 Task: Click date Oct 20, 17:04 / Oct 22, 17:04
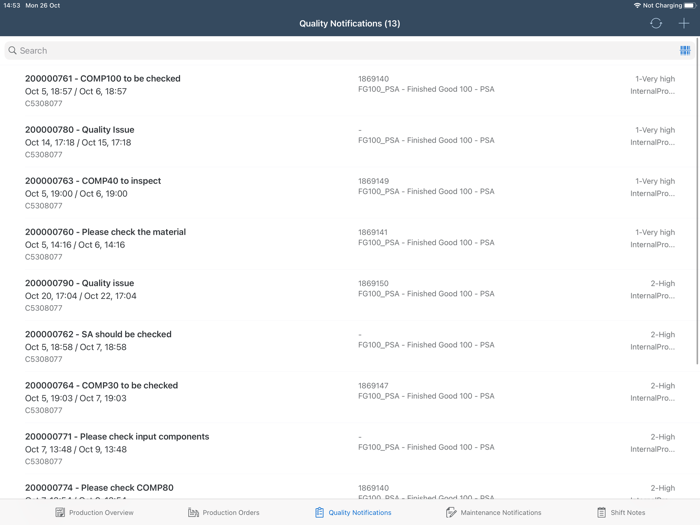tap(81, 296)
